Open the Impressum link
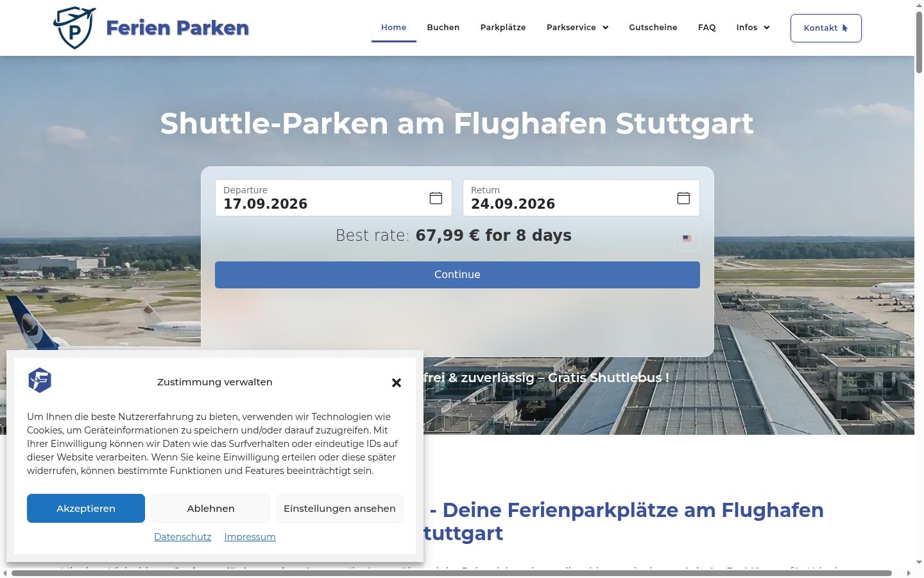Screen dimensions: 924x578 [x=250, y=537]
